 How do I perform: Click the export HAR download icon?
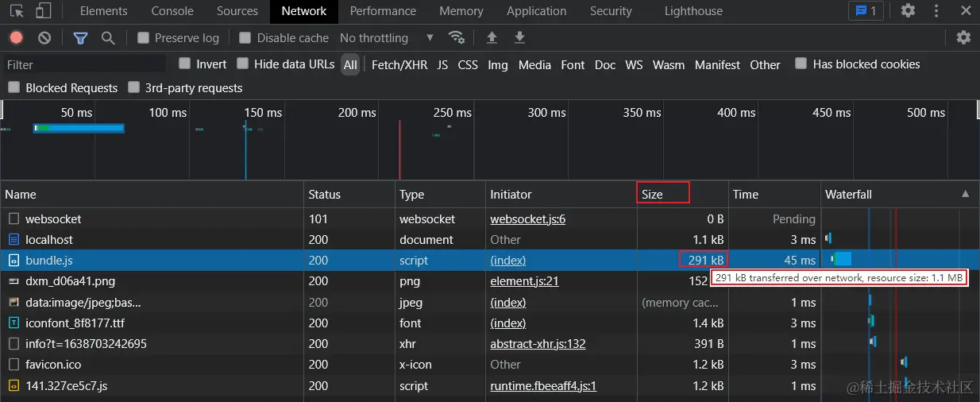point(519,38)
